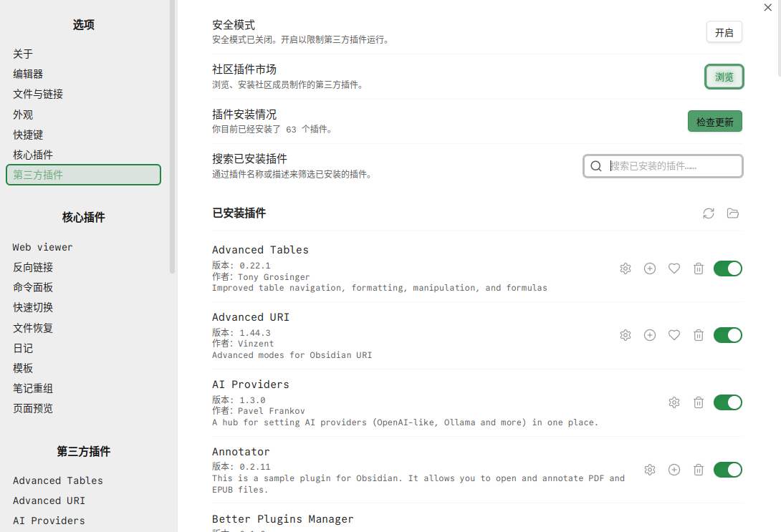Click the plus hotkey icon for Advanced URI
This screenshot has height=532, width=781.
650,335
